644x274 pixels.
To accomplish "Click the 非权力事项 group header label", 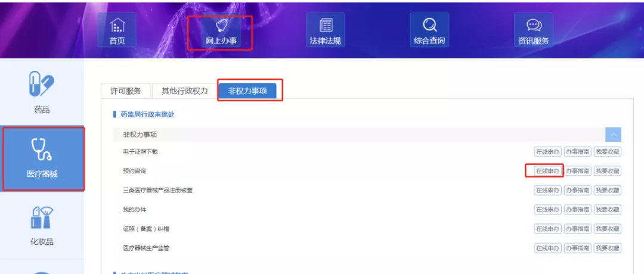I will point(140,135).
